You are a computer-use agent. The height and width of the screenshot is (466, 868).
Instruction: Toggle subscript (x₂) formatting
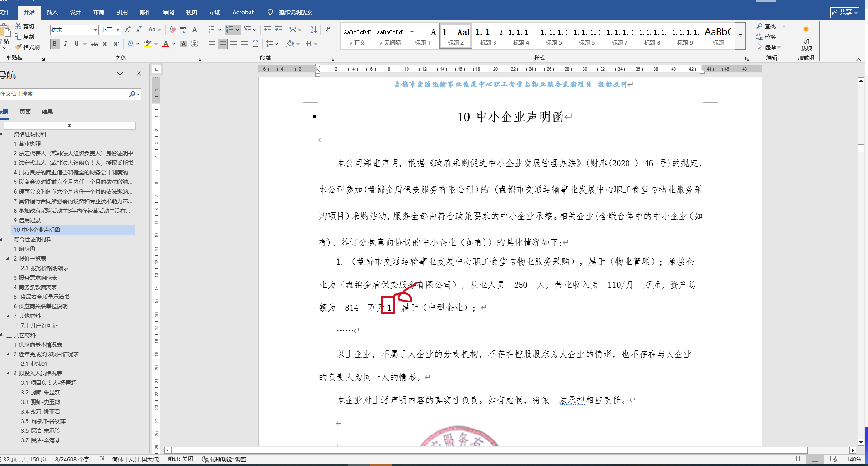pyautogui.click(x=106, y=44)
